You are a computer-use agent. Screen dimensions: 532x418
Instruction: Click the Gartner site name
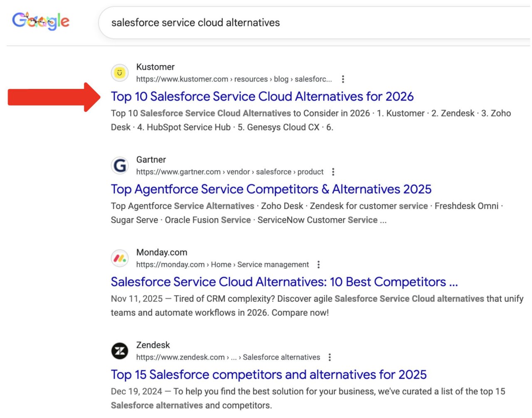(151, 160)
